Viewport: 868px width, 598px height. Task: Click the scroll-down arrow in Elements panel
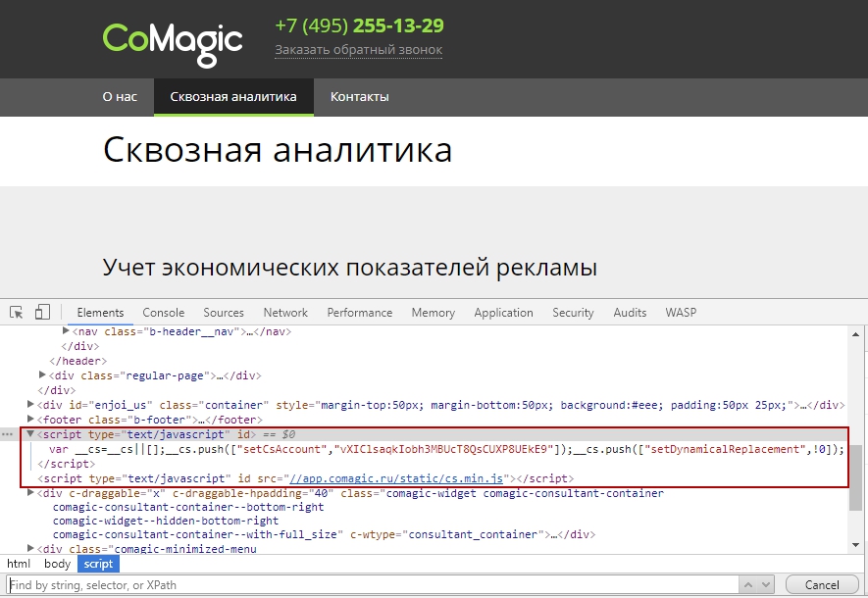coord(855,545)
